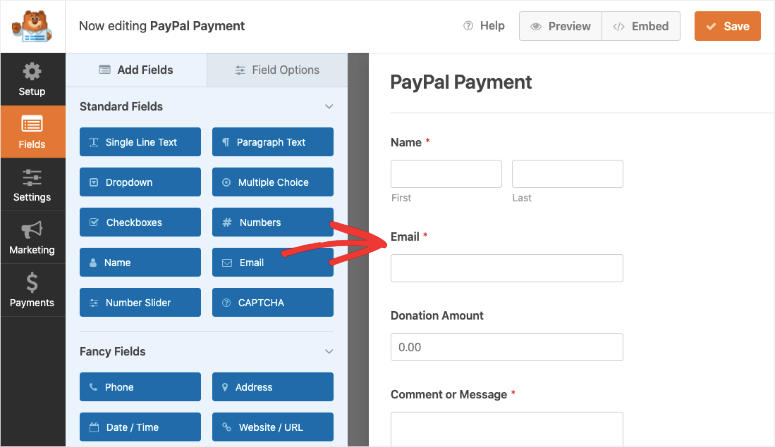The width and height of the screenshot is (775, 447).
Task: Add a Single Line Text field
Action: coord(140,142)
